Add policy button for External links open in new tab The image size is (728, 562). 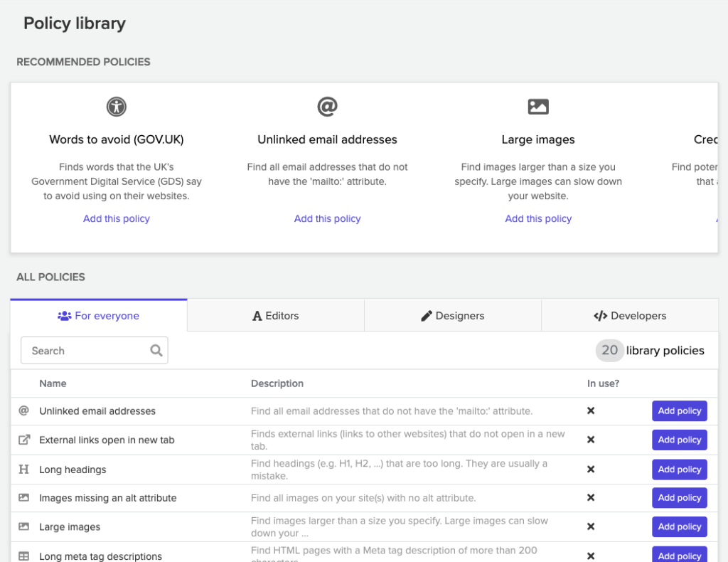[679, 440]
